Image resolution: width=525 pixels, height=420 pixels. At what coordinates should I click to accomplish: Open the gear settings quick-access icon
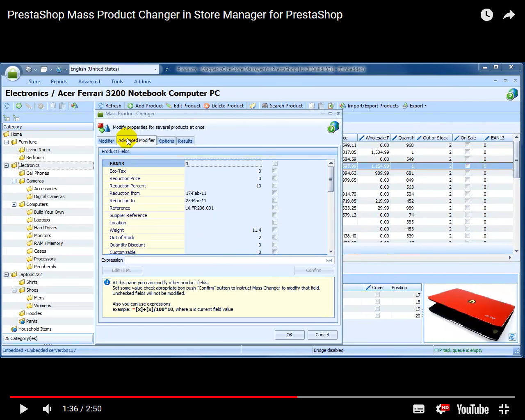click(x=29, y=69)
